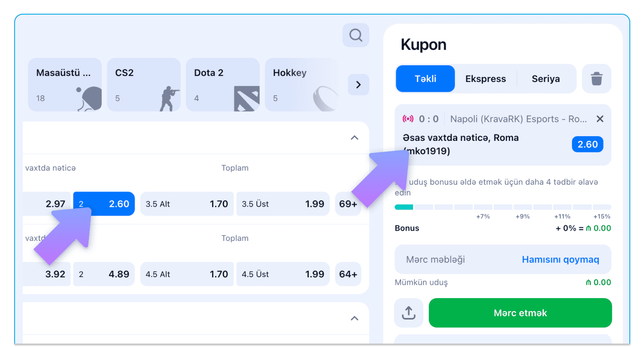Clear the coupon with trash icon
This screenshot has width=644, height=347.
[596, 79]
